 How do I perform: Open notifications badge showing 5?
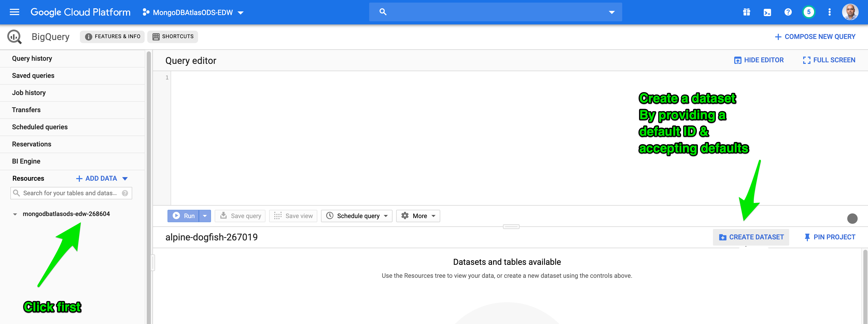pyautogui.click(x=809, y=12)
